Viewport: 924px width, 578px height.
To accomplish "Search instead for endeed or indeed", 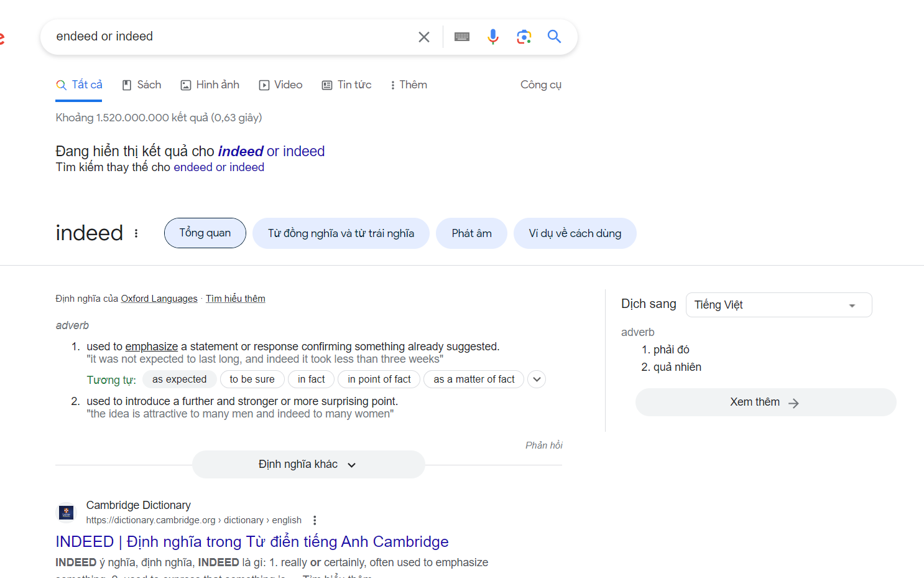I will (219, 167).
